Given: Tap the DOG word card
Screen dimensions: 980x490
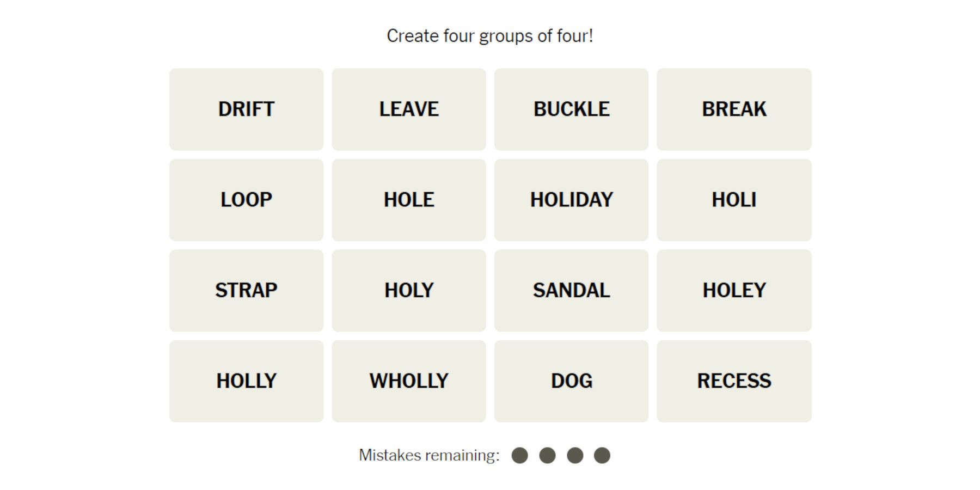Looking at the screenshot, I should 571,381.
